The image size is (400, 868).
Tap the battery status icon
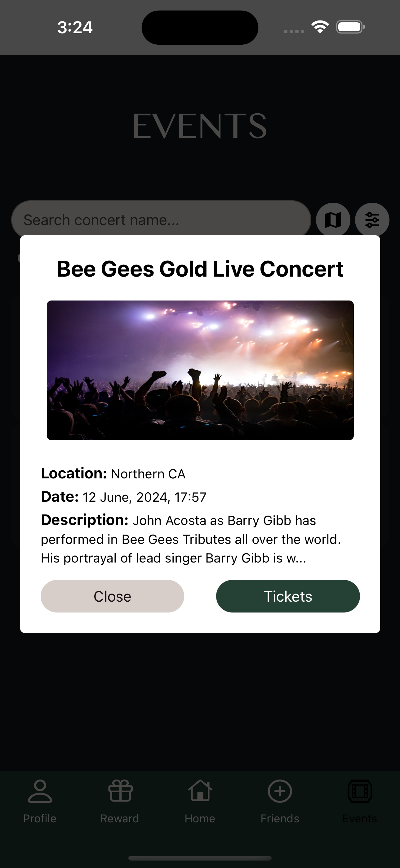pyautogui.click(x=350, y=27)
